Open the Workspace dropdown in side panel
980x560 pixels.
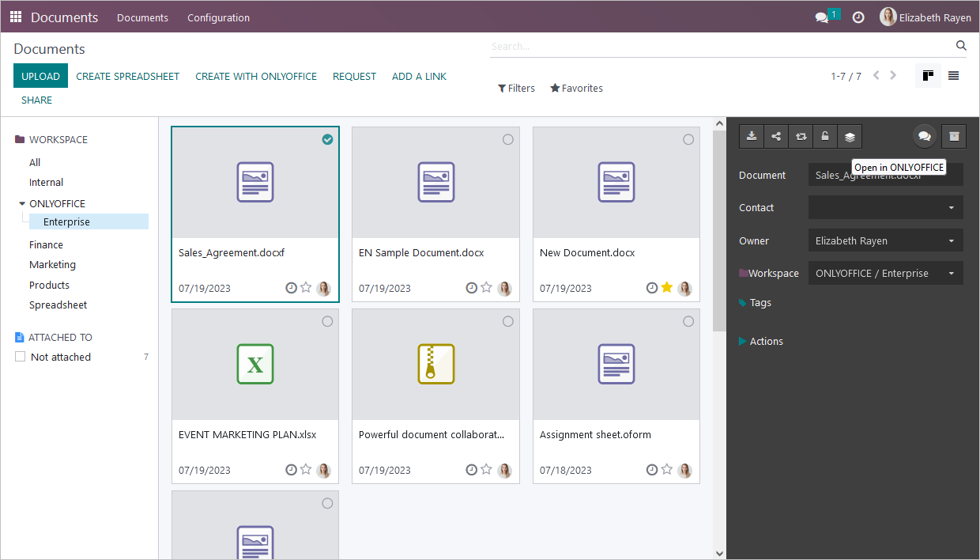pos(885,273)
